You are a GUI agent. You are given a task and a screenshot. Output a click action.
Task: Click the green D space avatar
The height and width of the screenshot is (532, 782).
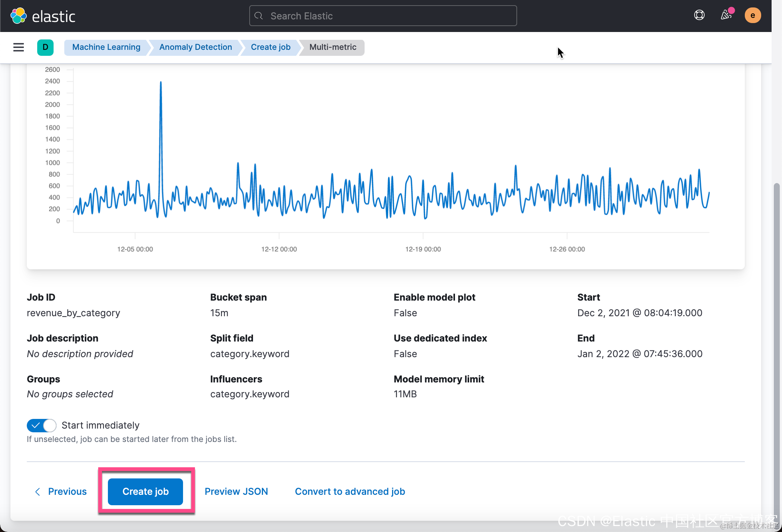click(x=45, y=47)
